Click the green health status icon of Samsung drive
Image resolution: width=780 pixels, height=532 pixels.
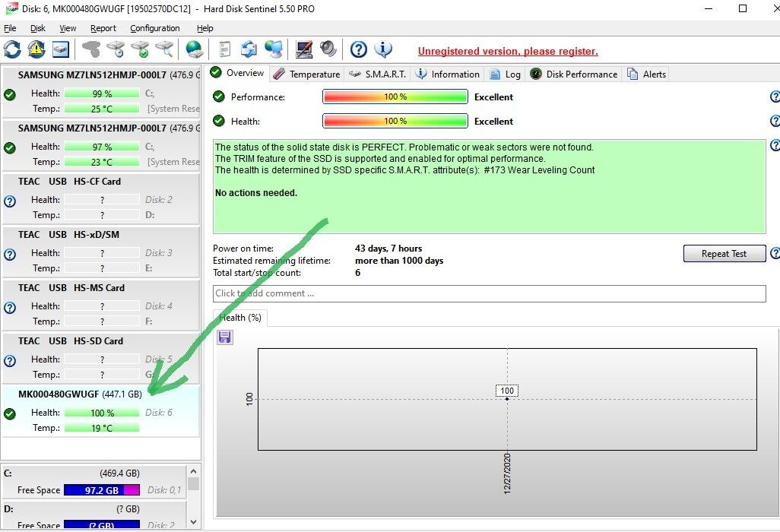10,95
